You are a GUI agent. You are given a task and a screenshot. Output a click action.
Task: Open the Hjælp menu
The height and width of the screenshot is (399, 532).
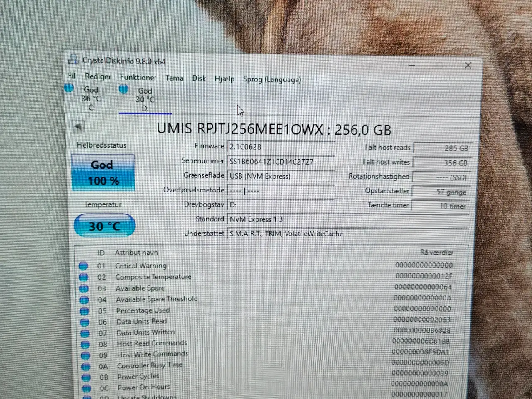tap(224, 79)
